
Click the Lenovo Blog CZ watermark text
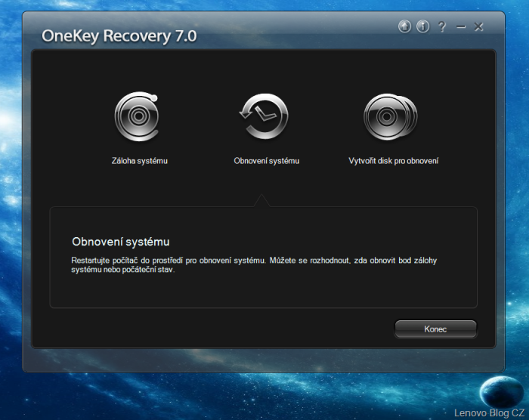point(489,412)
